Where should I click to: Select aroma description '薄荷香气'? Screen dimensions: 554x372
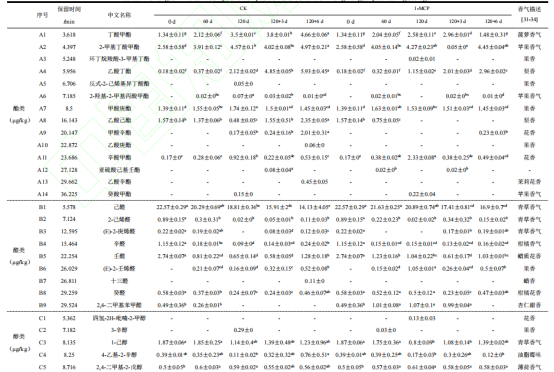(x=529, y=367)
